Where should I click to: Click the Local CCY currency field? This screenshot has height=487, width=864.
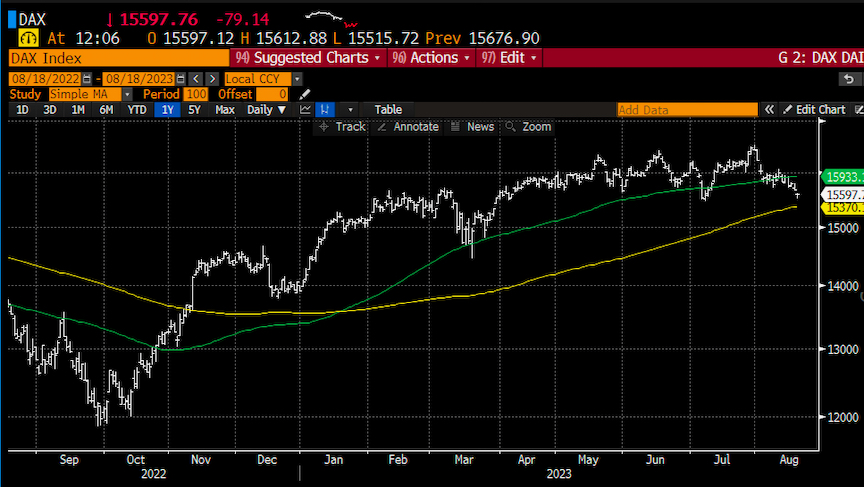tap(258, 79)
